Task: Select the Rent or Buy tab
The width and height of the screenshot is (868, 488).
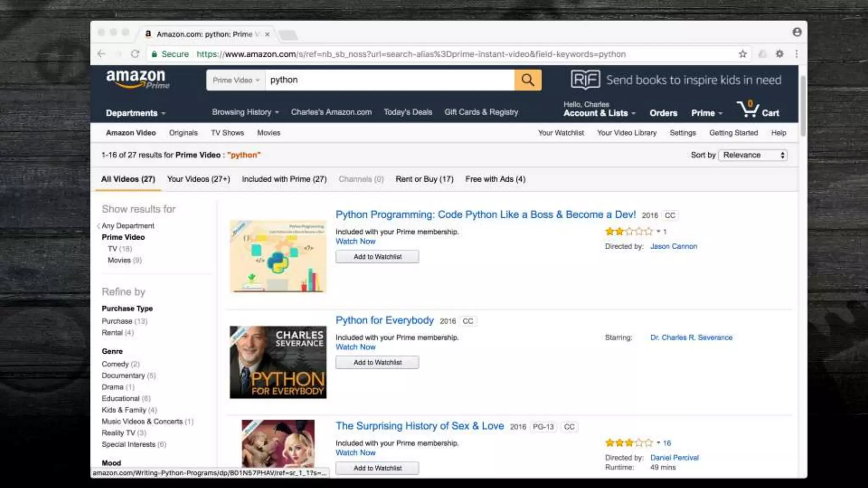Action: tap(424, 179)
